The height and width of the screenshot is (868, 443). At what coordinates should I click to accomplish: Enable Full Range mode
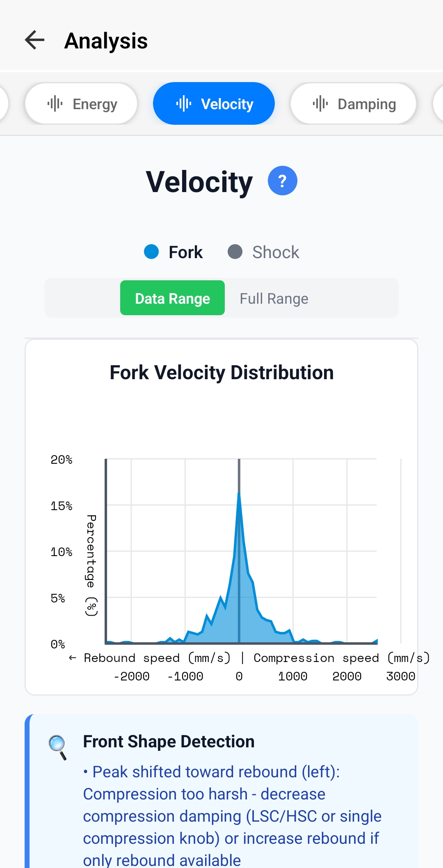[274, 298]
